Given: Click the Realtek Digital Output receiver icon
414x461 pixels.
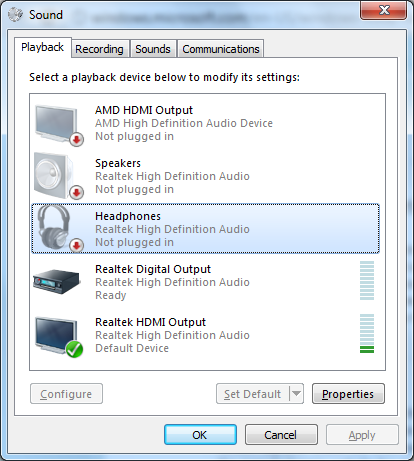Looking at the screenshot, I should coord(57,282).
